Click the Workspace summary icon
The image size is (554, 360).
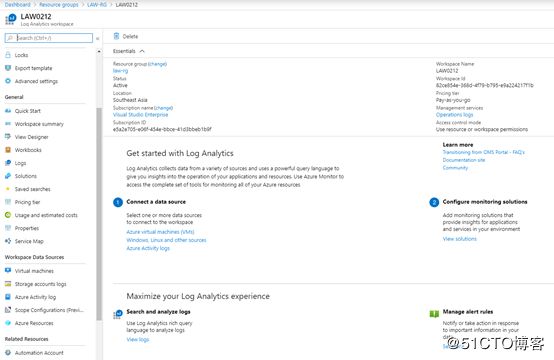[x=8, y=124]
